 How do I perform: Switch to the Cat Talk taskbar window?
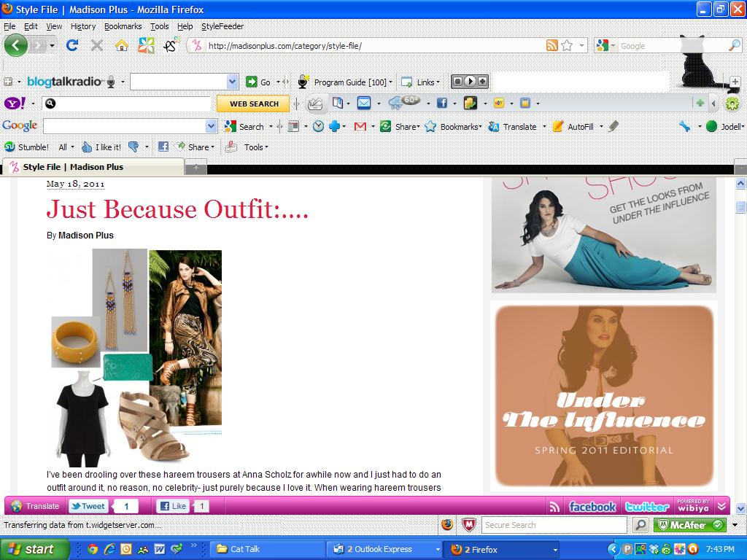pos(267,549)
